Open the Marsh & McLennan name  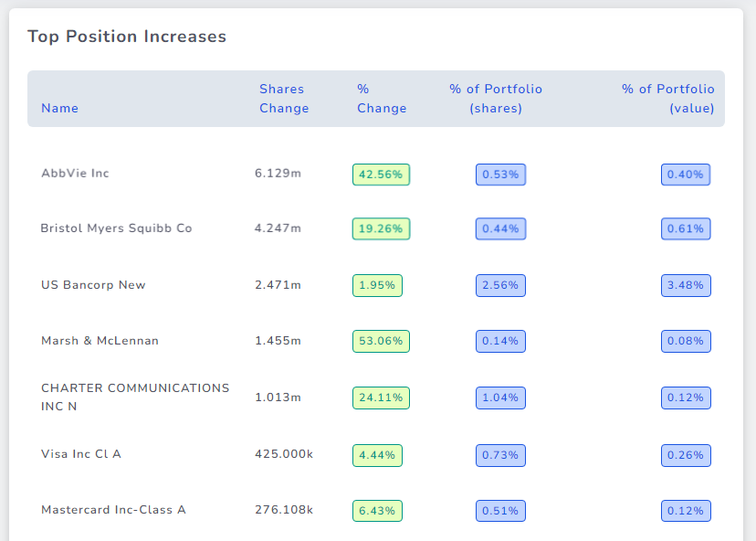point(100,341)
